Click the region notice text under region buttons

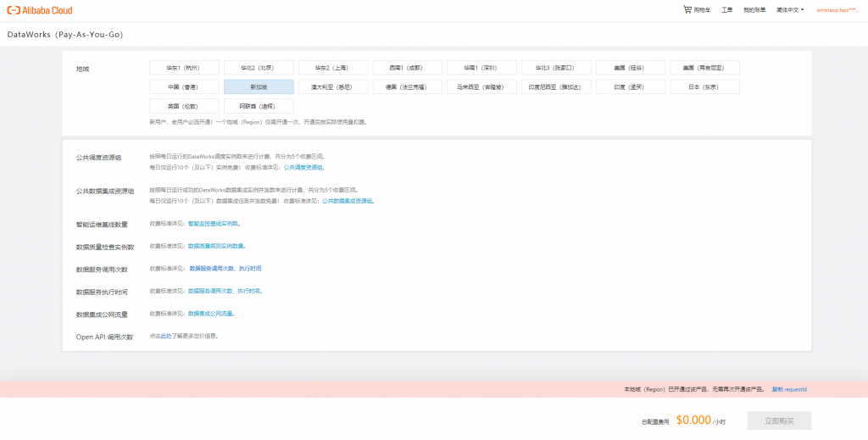pos(259,122)
